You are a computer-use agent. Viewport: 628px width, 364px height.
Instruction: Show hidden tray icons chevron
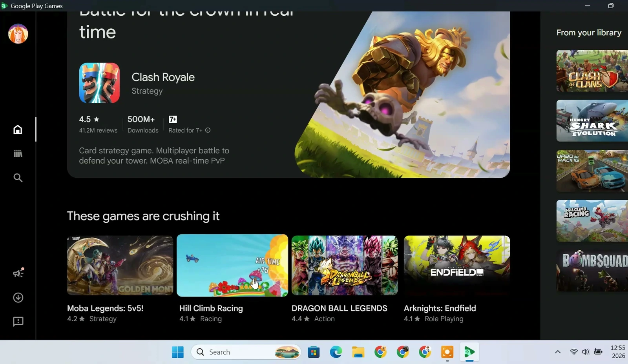coord(558,352)
